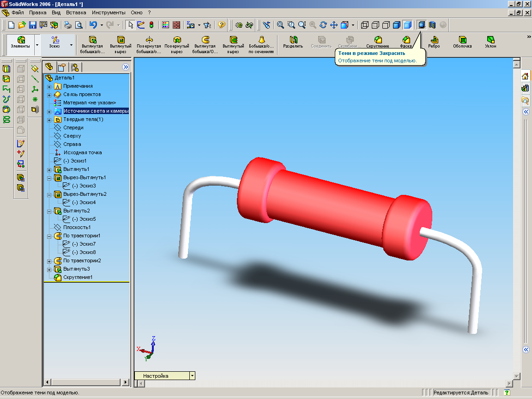
Task: Switch to PropertyManager tab
Action: (61, 67)
